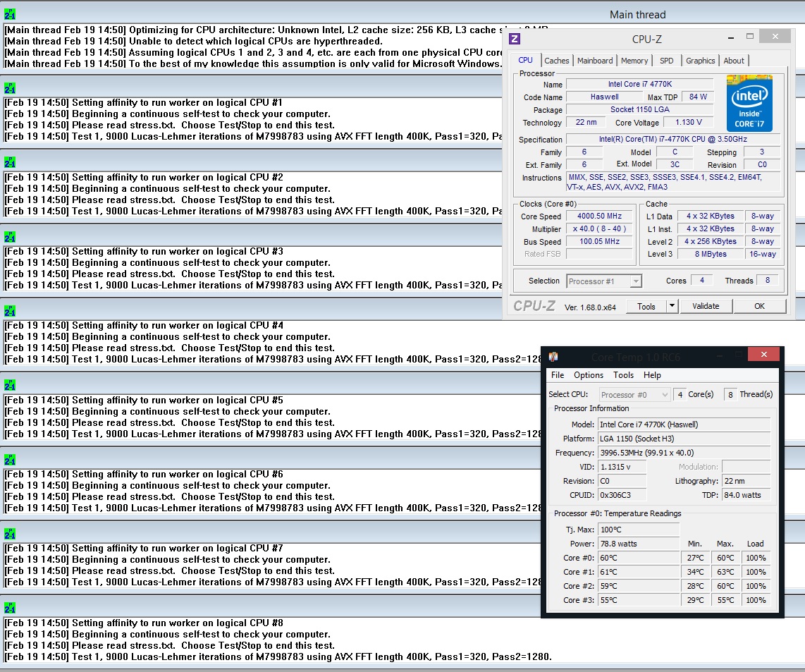Click the Main thread window icon
The height and width of the screenshot is (672, 805).
click(x=10, y=14)
